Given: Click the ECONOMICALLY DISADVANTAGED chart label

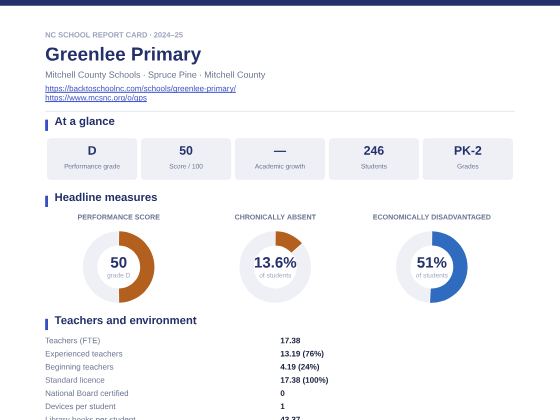Looking at the screenshot, I should (x=431, y=217).
